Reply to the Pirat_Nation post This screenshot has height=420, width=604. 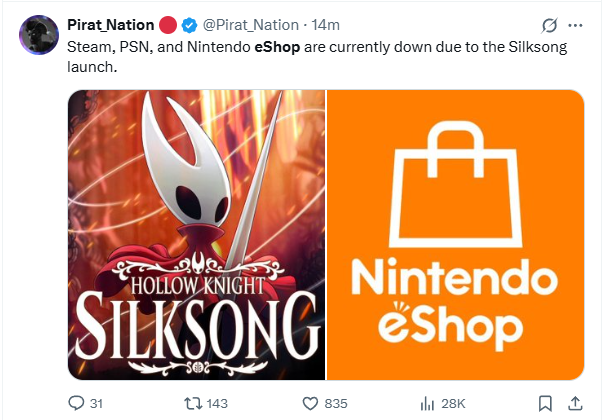tap(77, 402)
